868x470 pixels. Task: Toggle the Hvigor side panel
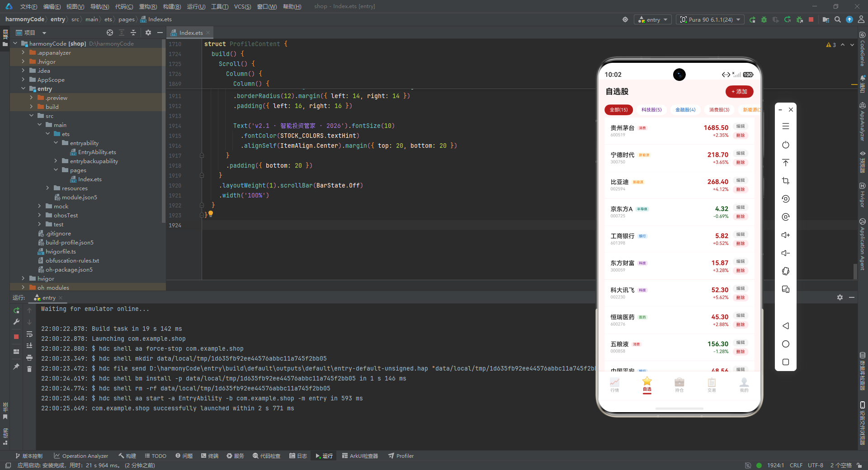pyautogui.click(x=863, y=195)
